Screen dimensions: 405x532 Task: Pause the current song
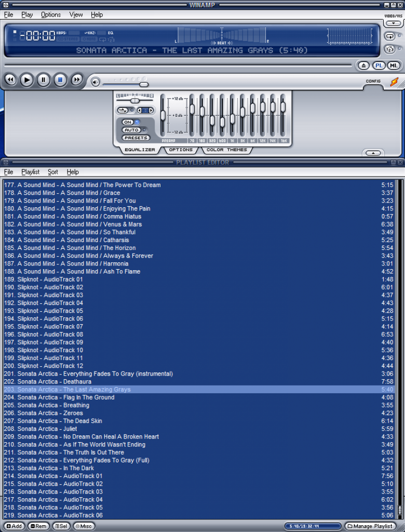44,81
